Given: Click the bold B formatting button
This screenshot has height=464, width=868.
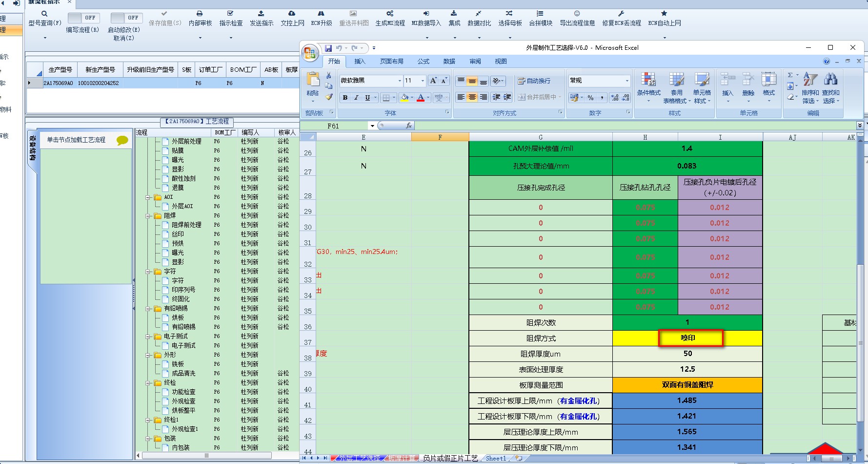Looking at the screenshot, I should [345, 98].
